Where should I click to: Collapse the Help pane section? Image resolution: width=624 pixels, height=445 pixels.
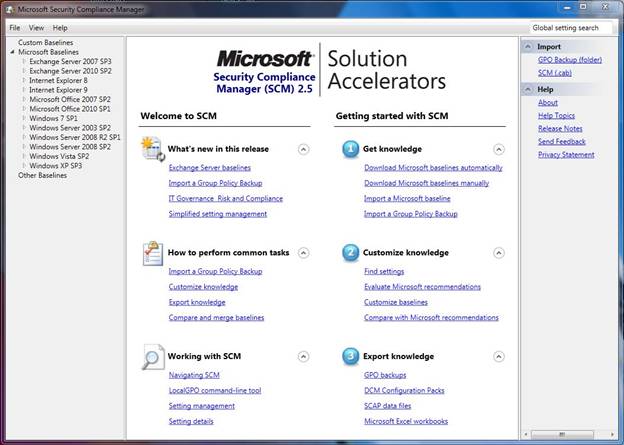[528, 90]
